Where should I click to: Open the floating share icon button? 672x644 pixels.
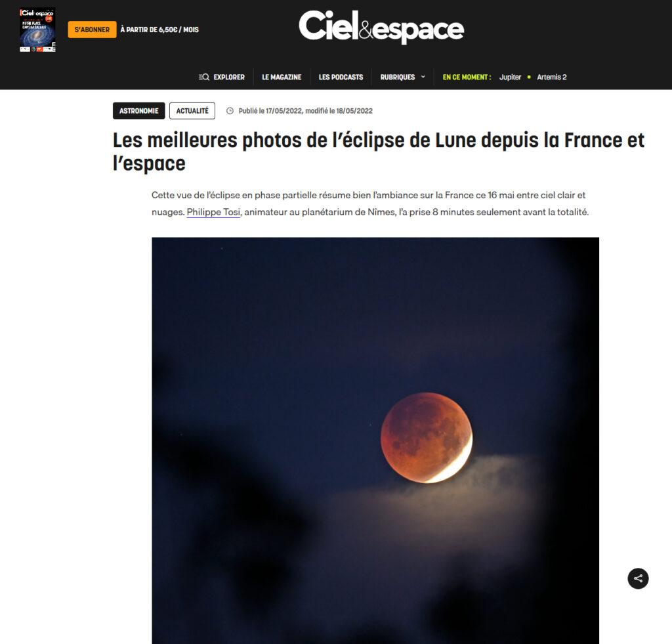click(x=638, y=578)
